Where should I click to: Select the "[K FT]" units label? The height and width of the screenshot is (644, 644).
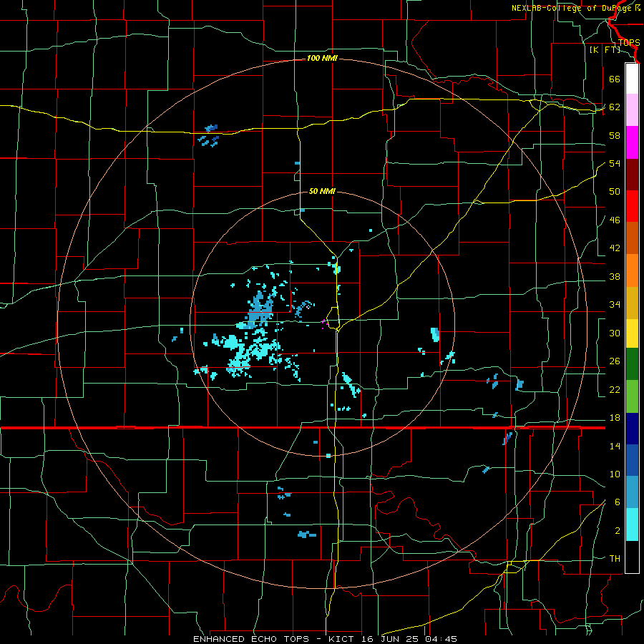[605, 50]
